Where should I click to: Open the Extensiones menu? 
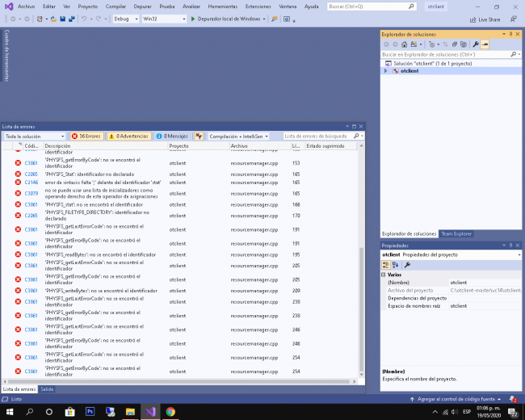[258, 6]
